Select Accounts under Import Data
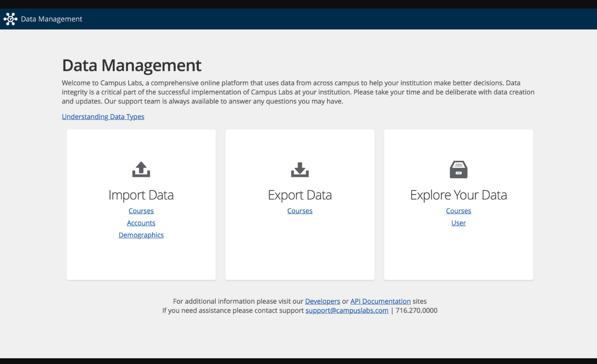This screenshot has height=364, width=597. click(x=141, y=223)
